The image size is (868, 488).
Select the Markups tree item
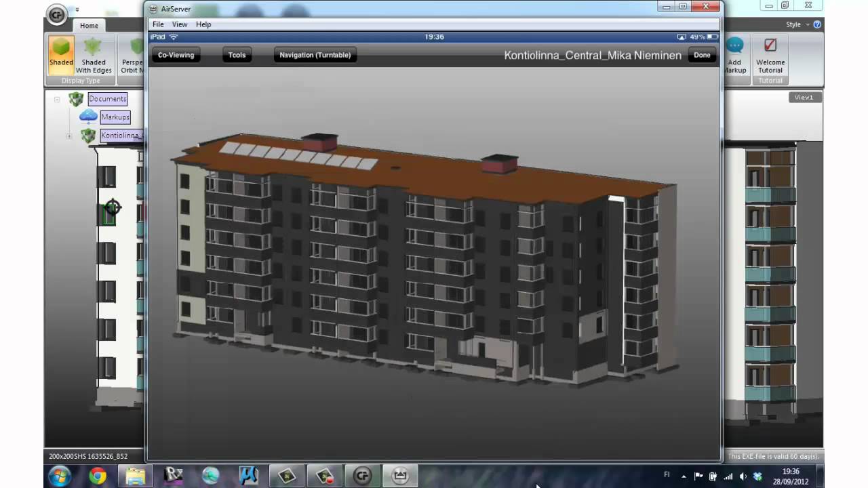pyautogui.click(x=115, y=117)
